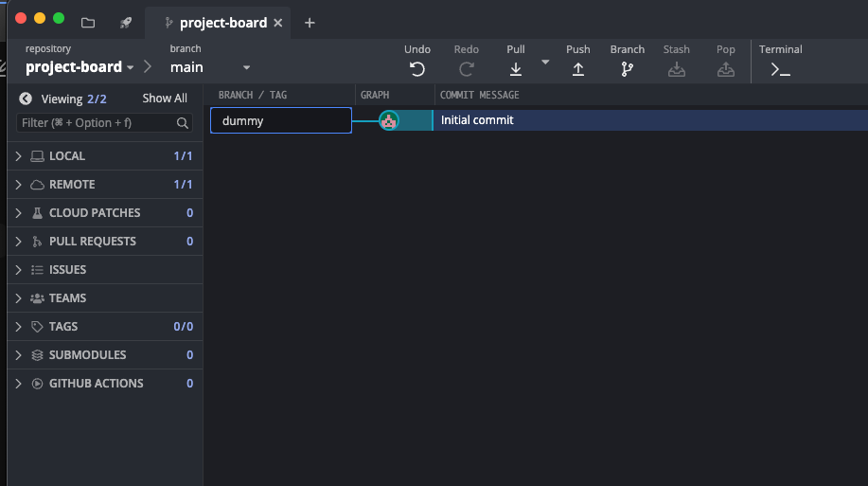Click the back arrow next to Viewing
This screenshot has width=868, height=486.
(26, 99)
